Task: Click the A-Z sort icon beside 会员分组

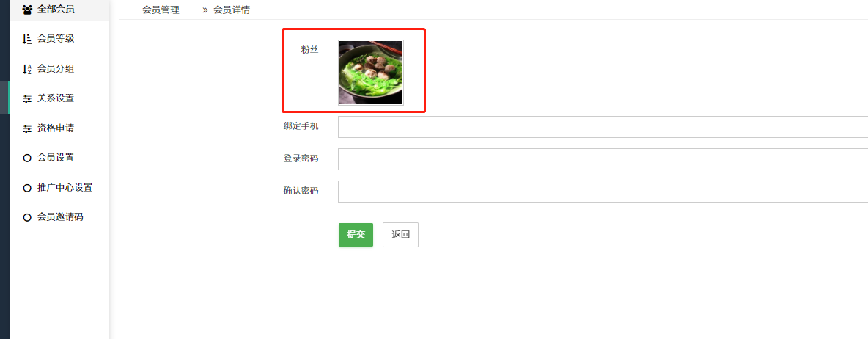Action: tap(27, 69)
